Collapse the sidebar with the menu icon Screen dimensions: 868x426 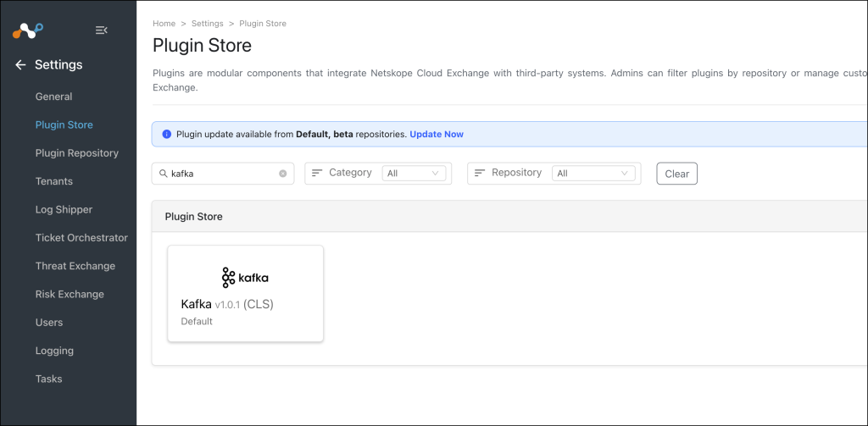[x=102, y=30]
